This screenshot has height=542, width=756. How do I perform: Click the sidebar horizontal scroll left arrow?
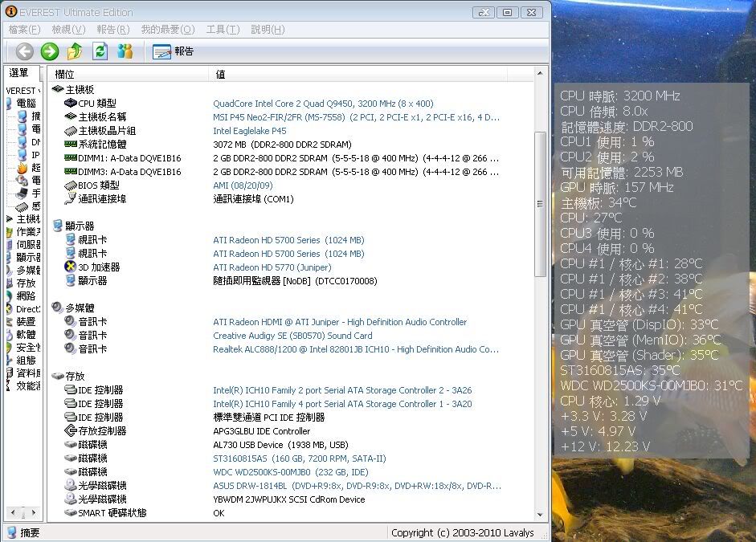[13, 512]
